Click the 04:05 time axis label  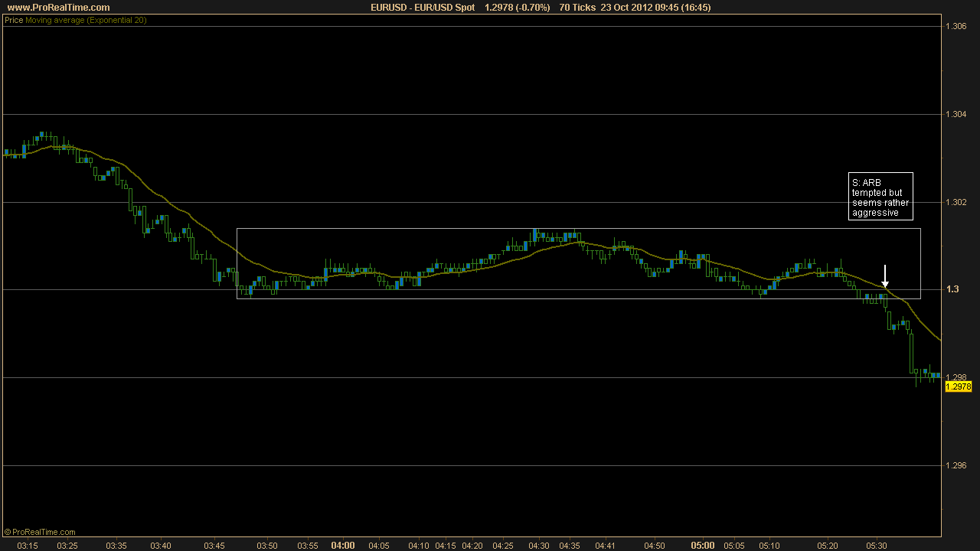coord(378,546)
